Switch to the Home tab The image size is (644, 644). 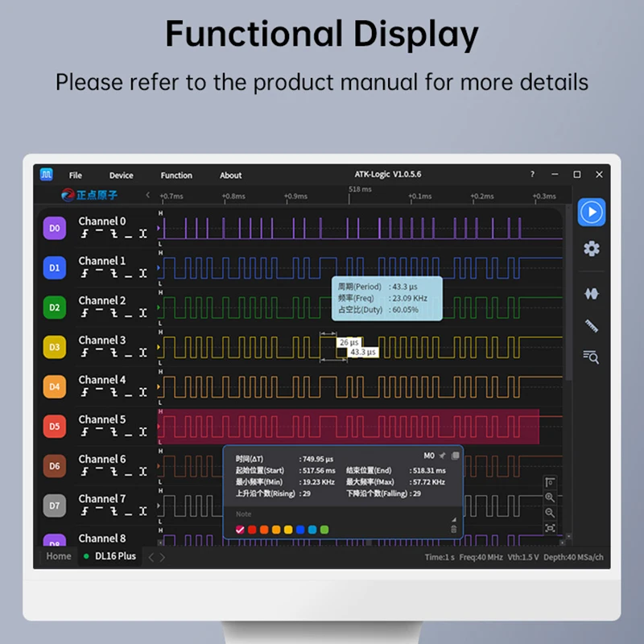[58, 556]
